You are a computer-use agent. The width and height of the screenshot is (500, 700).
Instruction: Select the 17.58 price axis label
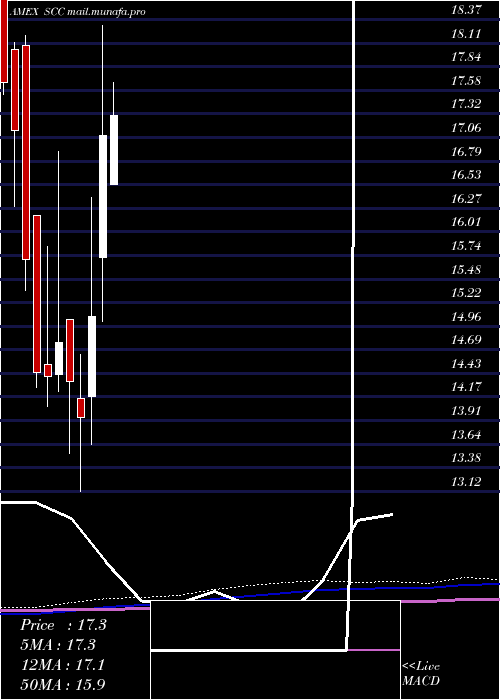pyautogui.click(x=466, y=80)
